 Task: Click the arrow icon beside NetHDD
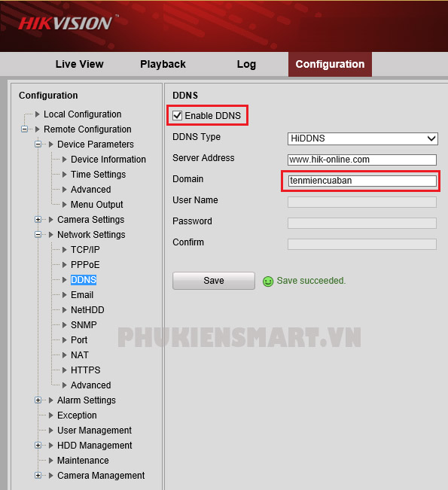(65, 309)
